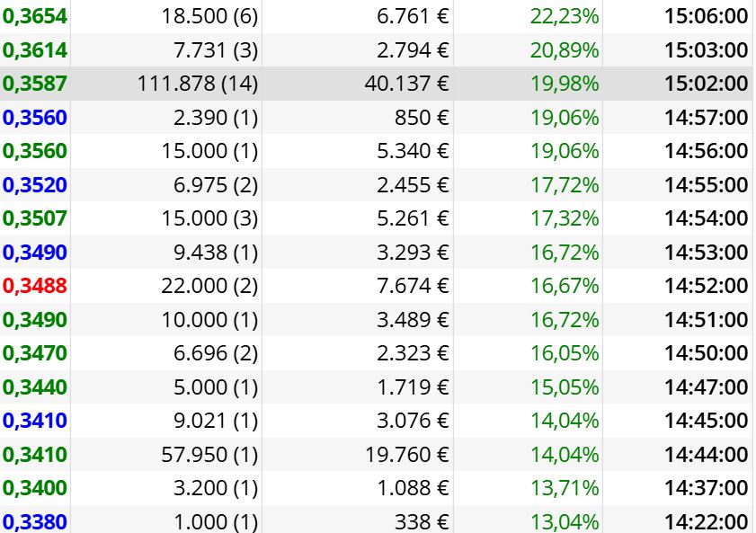Click the 22,23% change value
Screen dimensions: 756x533
565,16
